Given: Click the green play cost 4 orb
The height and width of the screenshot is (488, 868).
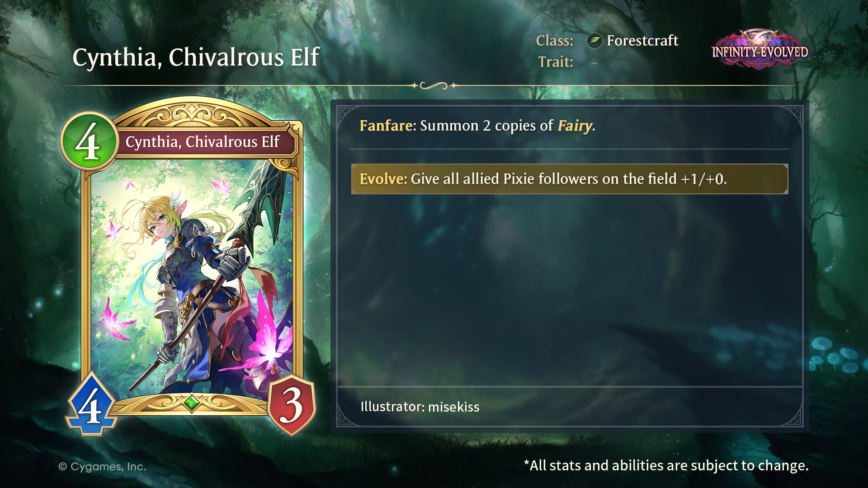Looking at the screenshot, I should 89,141.
